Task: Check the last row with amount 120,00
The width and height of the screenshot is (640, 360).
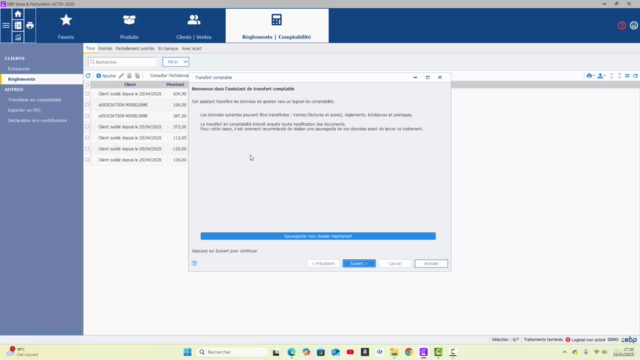Action: tap(87, 160)
